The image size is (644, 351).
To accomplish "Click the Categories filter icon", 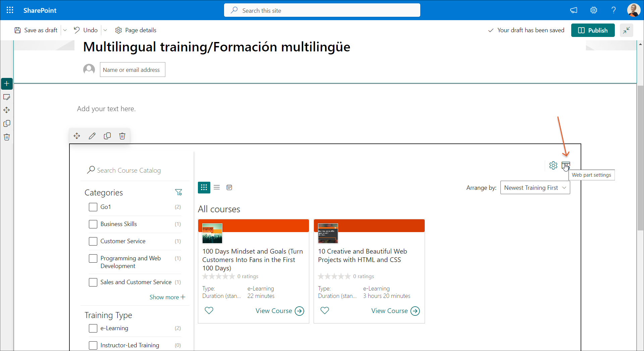I will (x=178, y=192).
